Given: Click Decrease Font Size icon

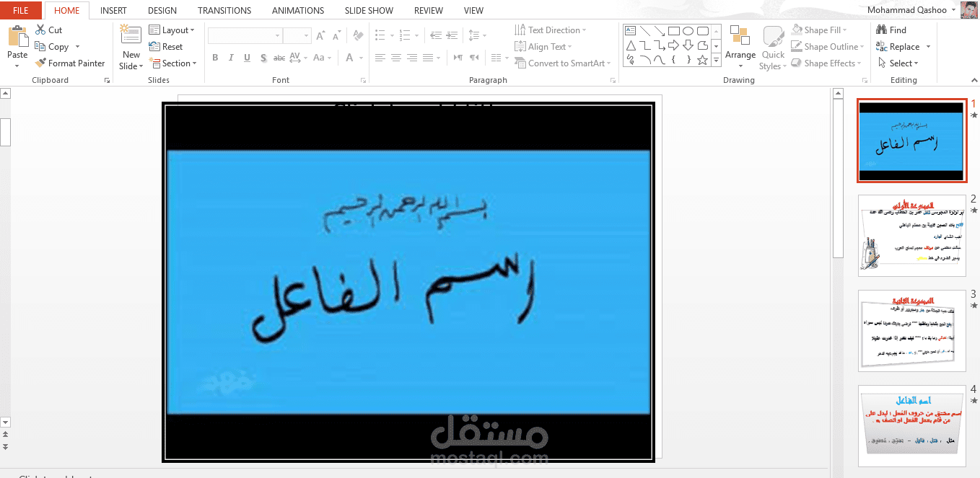Looking at the screenshot, I should (x=336, y=35).
